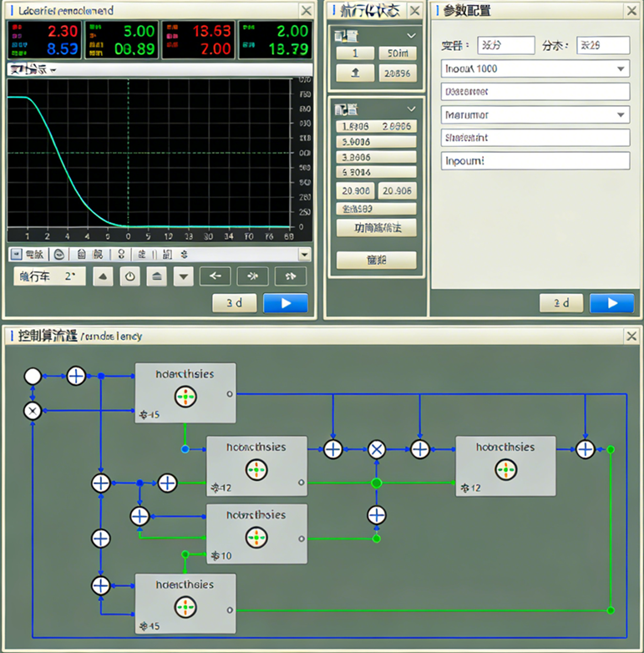The width and height of the screenshot is (644, 653).
Task: Click the first checkbox icon in chart toolbar
Action: (17, 255)
